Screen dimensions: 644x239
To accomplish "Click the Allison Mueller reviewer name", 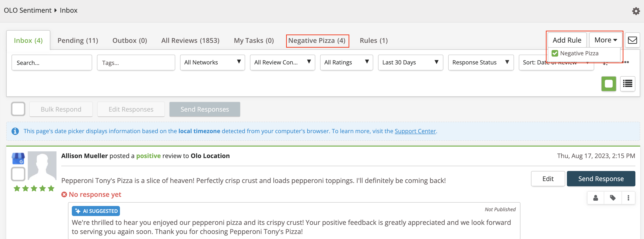I will 85,156.
